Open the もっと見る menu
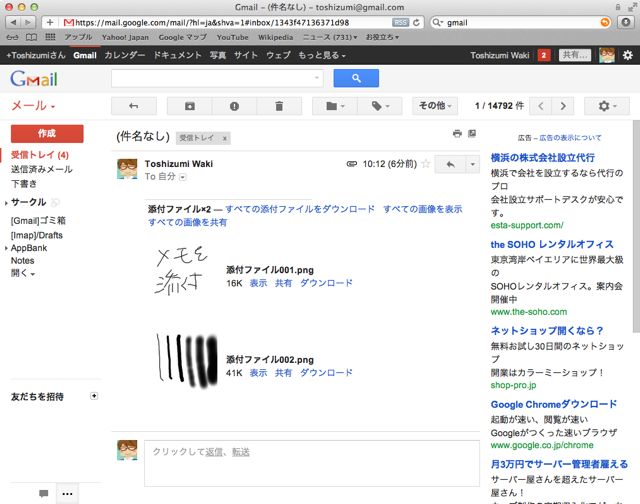This screenshot has height=504, width=640. (322, 55)
